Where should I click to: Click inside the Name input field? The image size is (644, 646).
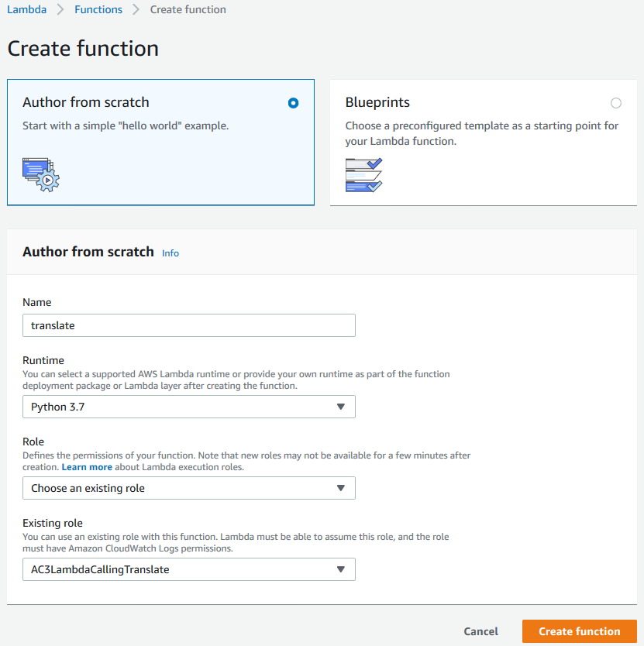pyautogui.click(x=189, y=325)
